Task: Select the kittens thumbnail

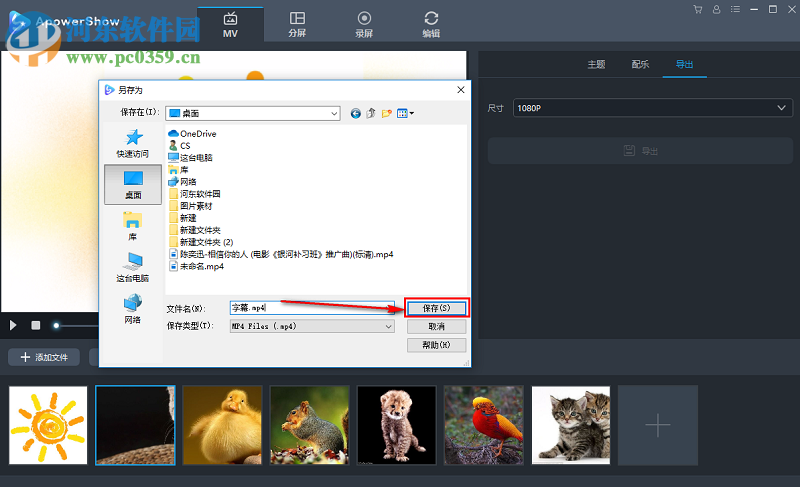Action: click(x=571, y=425)
